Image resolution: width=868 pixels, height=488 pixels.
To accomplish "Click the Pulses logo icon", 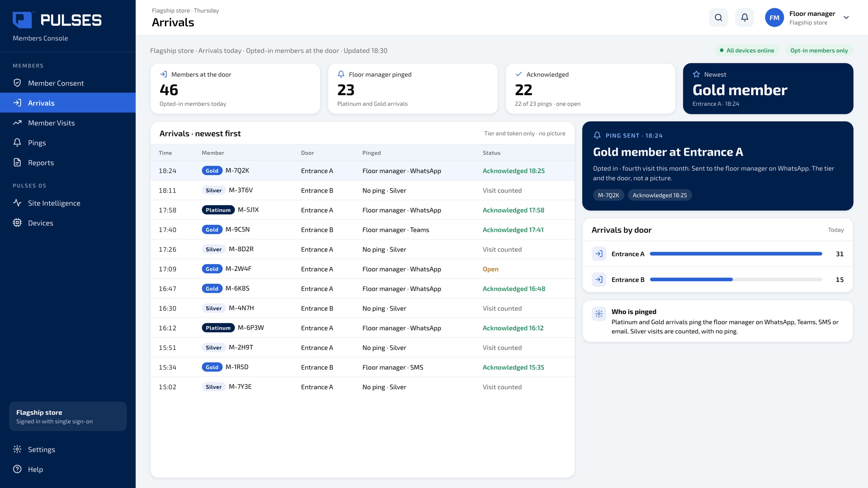I will [x=22, y=20].
